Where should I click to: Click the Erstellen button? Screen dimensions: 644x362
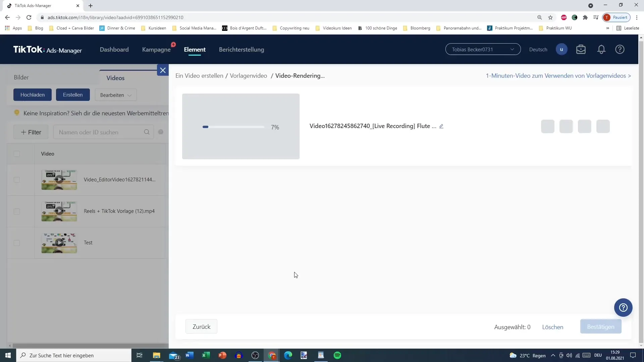tap(73, 95)
